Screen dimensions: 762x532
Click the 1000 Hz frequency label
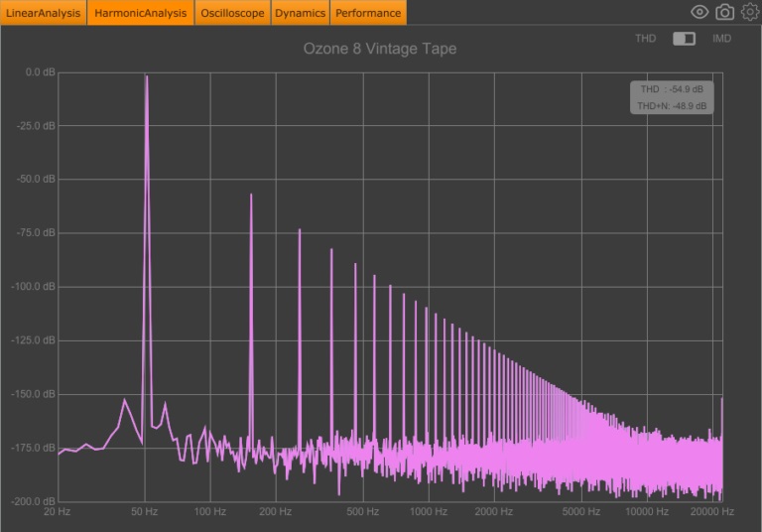429,511
